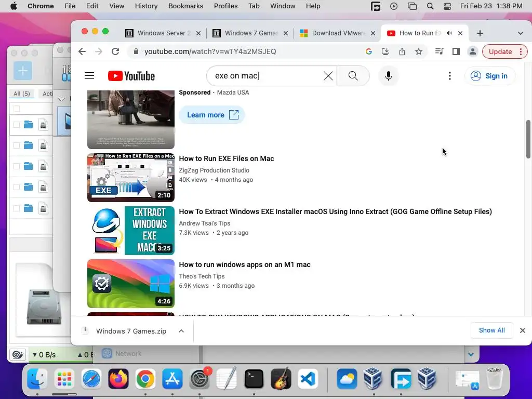The image size is (532, 399).
Task: Open Visual Studio Code from Dock
Action: coord(308,379)
